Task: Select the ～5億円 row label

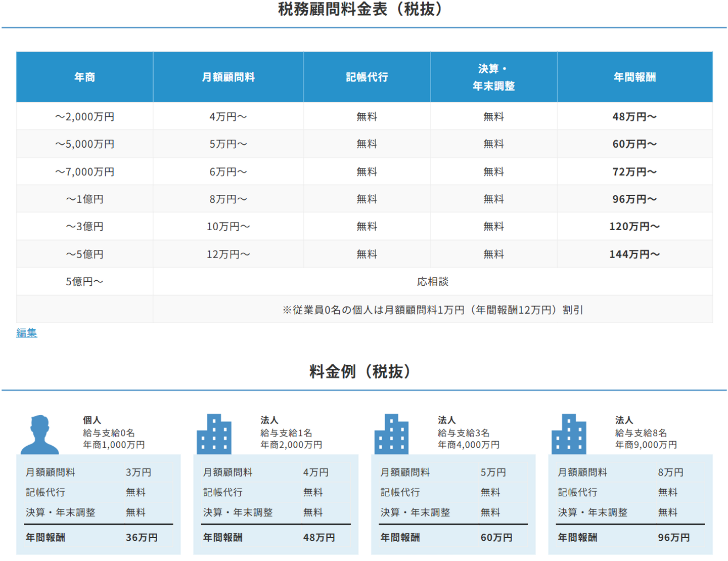Action: (85, 254)
